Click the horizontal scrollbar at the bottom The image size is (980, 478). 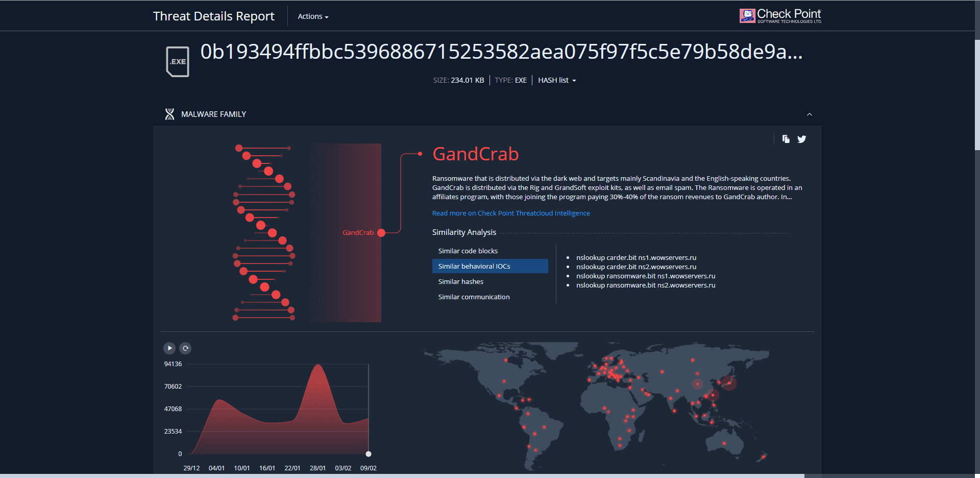(402, 476)
